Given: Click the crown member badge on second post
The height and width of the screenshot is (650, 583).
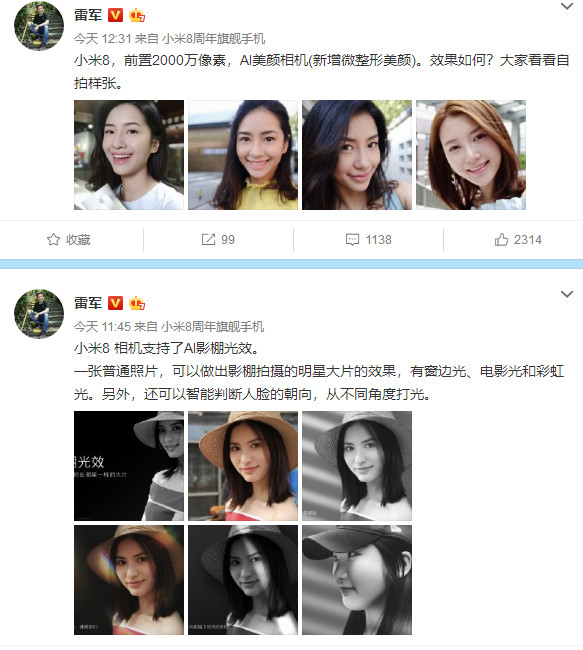Looking at the screenshot, I should click(137, 303).
